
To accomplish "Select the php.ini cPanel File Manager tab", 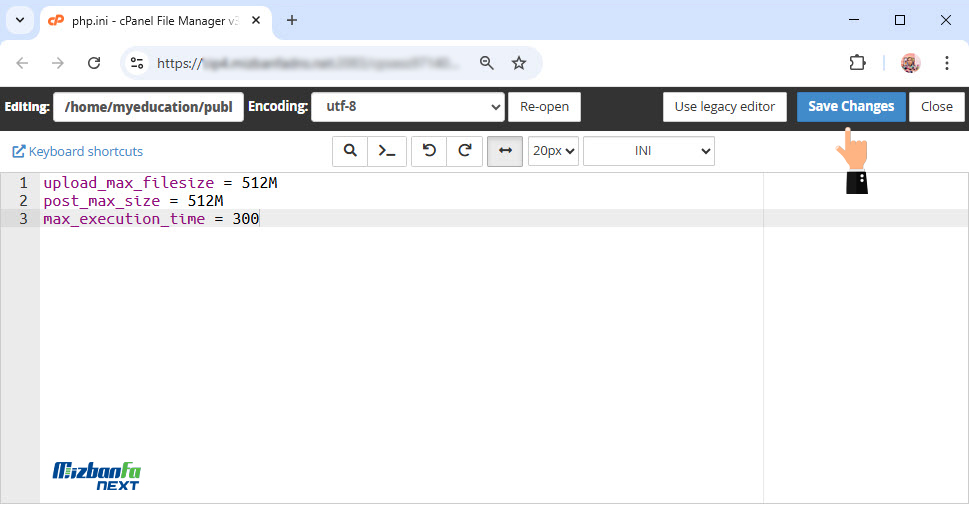I will 150,20.
